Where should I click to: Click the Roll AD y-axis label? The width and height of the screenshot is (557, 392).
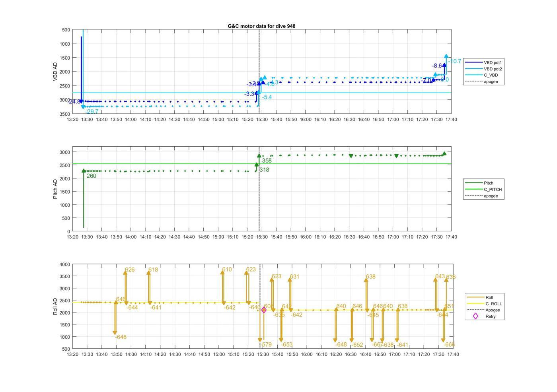point(55,307)
